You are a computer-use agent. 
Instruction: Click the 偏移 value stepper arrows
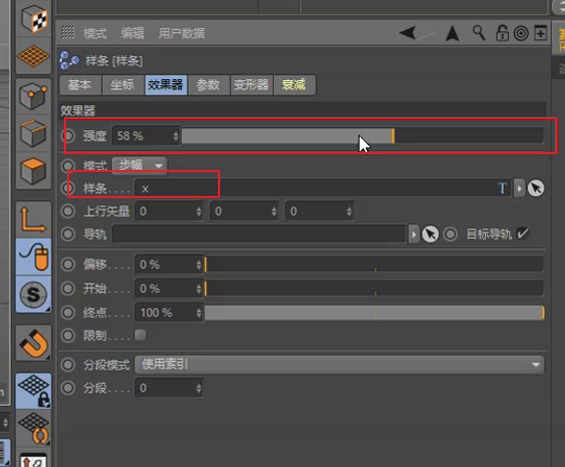(199, 265)
